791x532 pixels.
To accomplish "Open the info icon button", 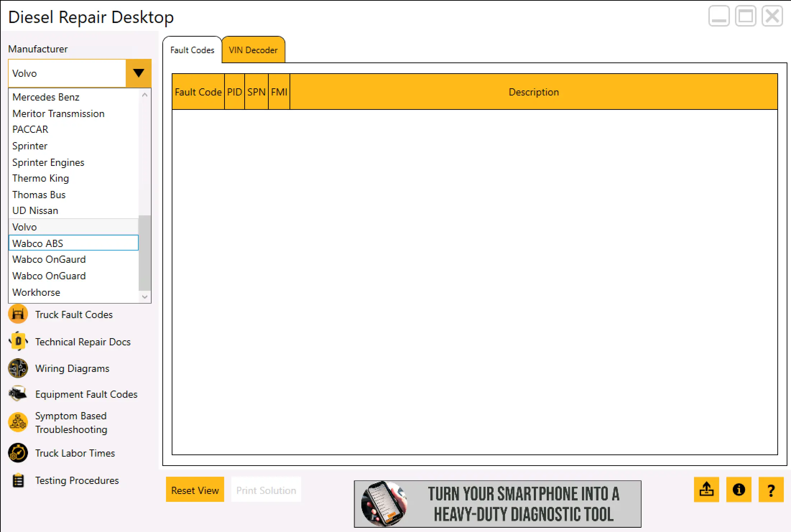I will [x=739, y=490].
